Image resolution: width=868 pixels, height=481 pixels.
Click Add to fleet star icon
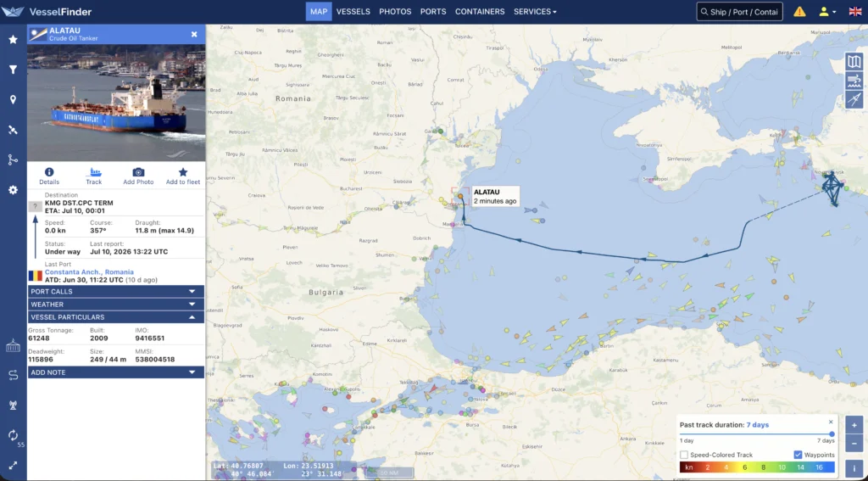[x=183, y=176]
